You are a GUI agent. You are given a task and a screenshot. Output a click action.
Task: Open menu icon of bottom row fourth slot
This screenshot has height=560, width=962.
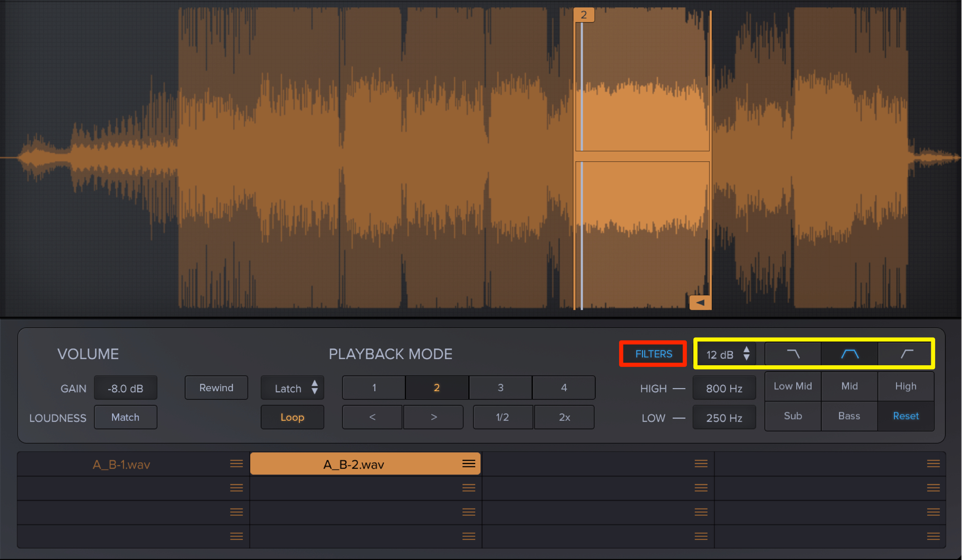(x=933, y=536)
